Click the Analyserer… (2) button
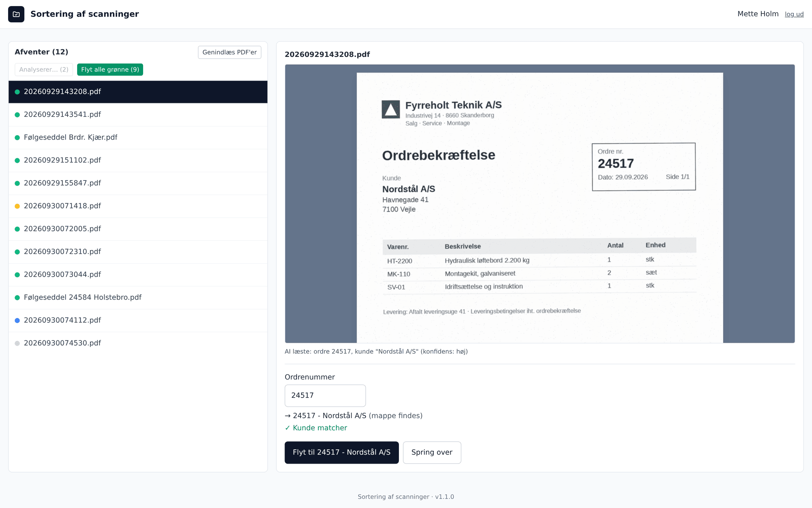 pos(44,69)
